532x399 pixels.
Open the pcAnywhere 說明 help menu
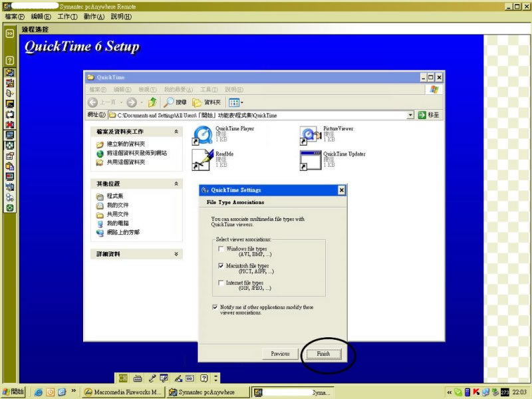[121, 17]
